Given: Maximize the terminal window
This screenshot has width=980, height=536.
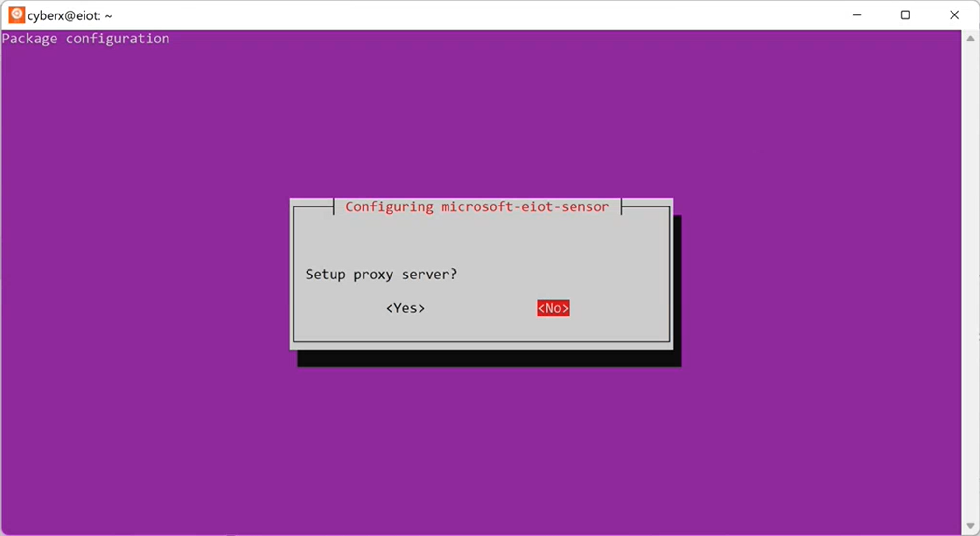Looking at the screenshot, I should point(906,14).
